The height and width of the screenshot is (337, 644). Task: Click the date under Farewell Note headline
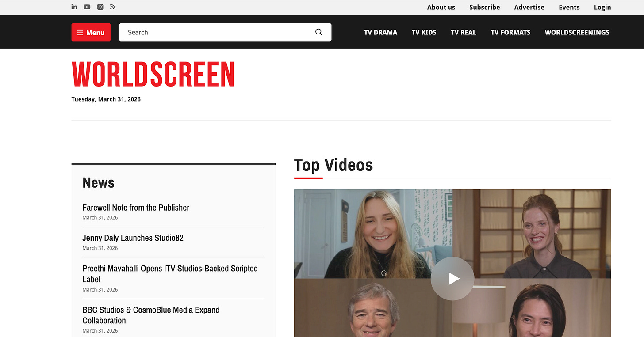(x=100, y=217)
